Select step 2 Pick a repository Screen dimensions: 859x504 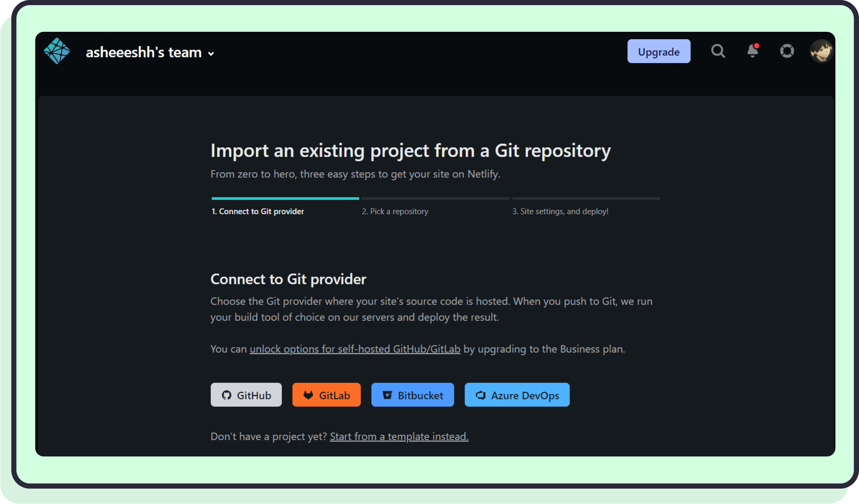395,211
